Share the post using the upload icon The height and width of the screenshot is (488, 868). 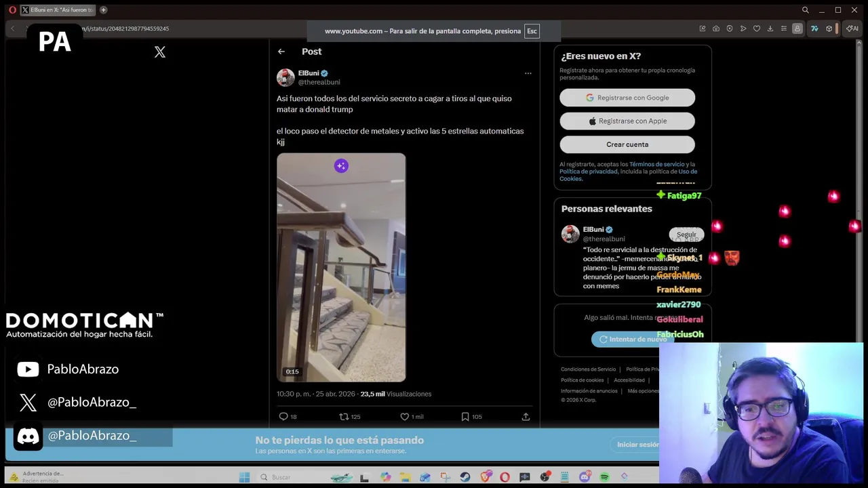[x=526, y=417]
